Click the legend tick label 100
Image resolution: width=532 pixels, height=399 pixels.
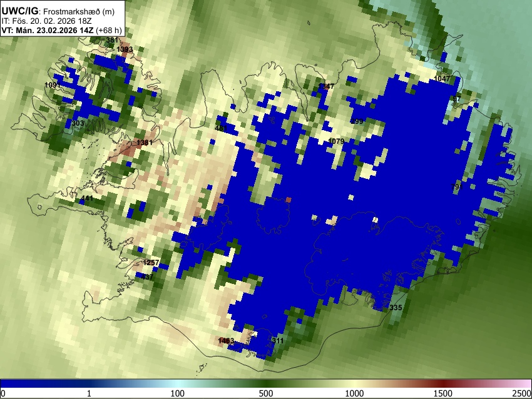tap(177, 393)
